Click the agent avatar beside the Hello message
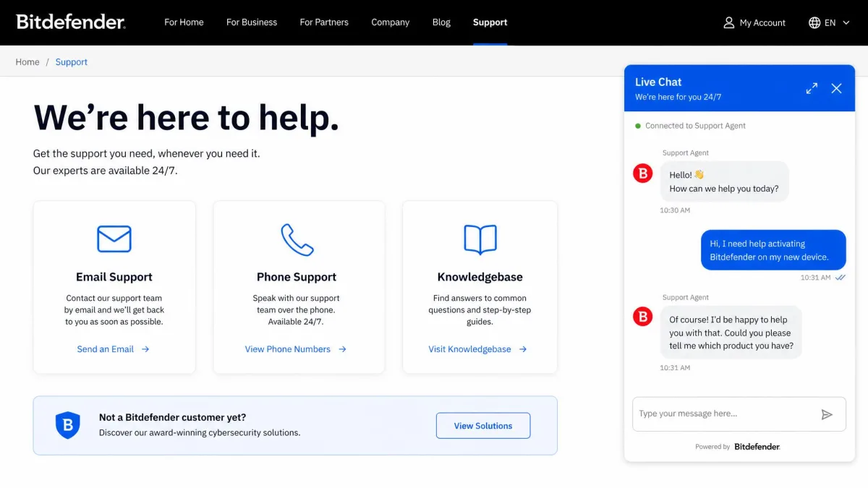The height and width of the screenshot is (488, 868). click(643, 174)
